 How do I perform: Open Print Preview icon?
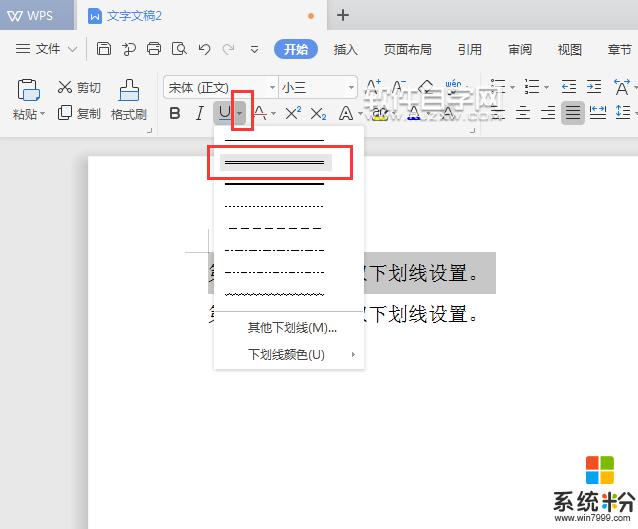click(x=179, y=49)
